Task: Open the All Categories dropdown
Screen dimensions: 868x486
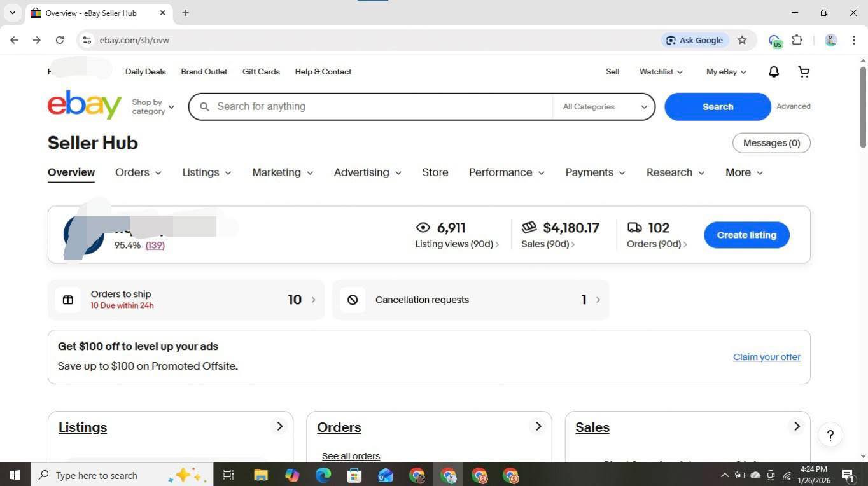Action: tap(602, 106)
